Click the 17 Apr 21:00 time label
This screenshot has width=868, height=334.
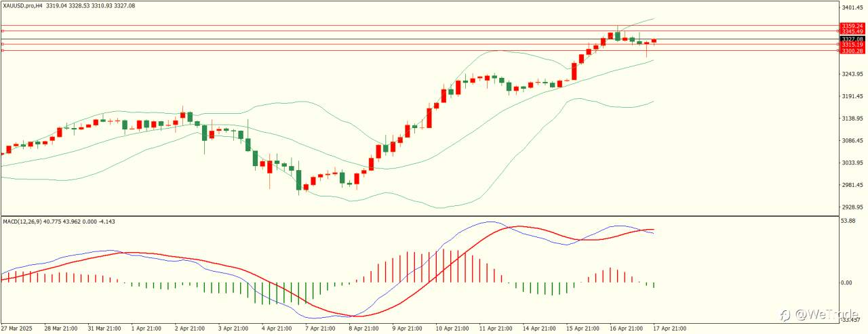[x=669, y=329]
